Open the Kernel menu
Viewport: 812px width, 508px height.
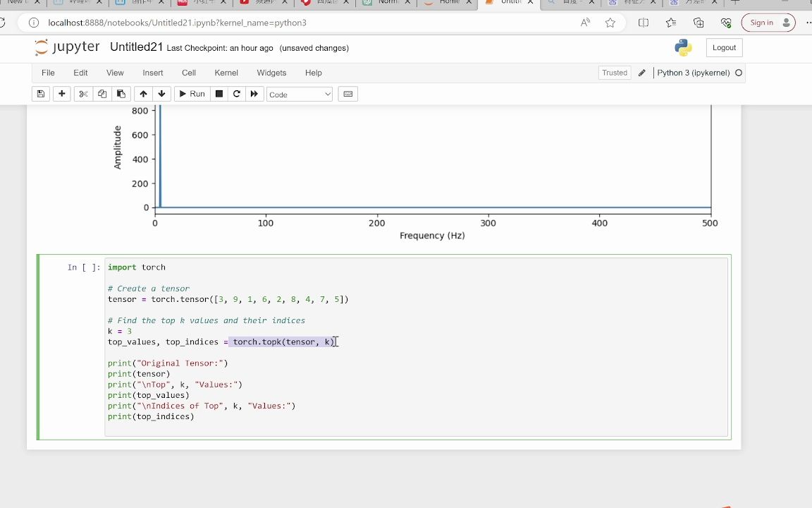[226, 73]
